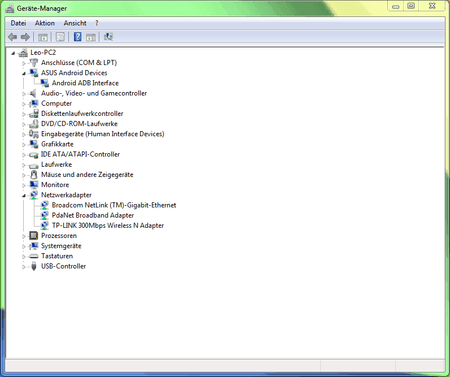The image size is (450, 377).
Task: Expand the Prozessoren category arrow
Action: click(24, 236)
